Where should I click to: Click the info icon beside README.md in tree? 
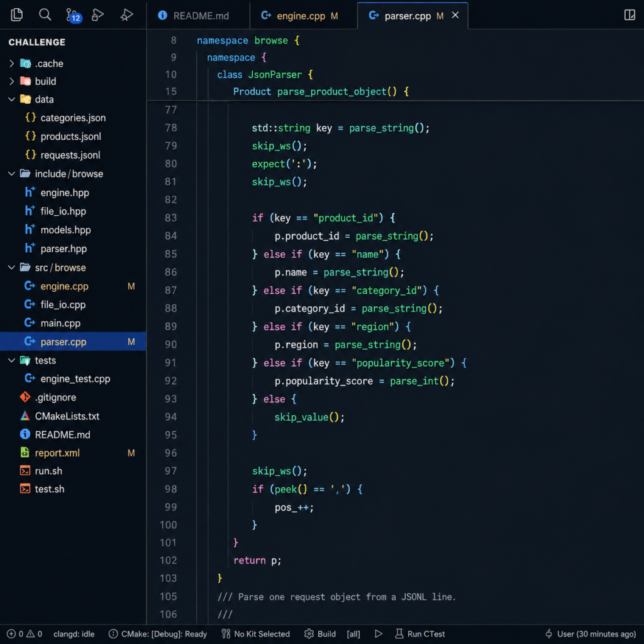tap(25, 434)
